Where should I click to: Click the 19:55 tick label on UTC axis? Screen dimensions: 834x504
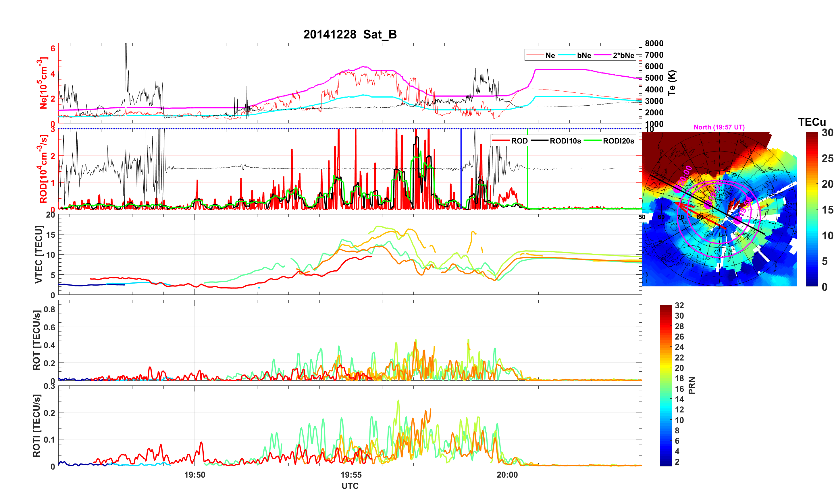(351, 475)
